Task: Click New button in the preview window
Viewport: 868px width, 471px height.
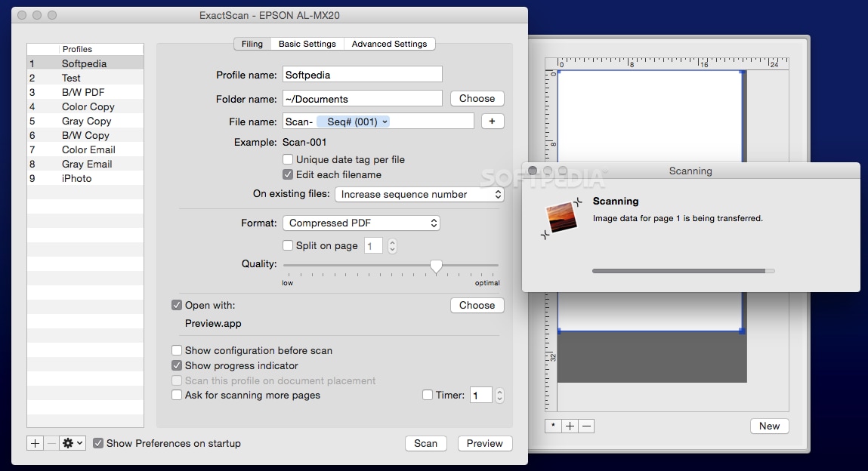Action: click(770, 426)
